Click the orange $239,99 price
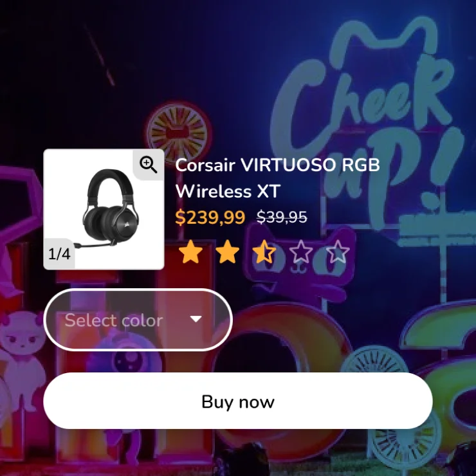 click(x=210, y=217)
